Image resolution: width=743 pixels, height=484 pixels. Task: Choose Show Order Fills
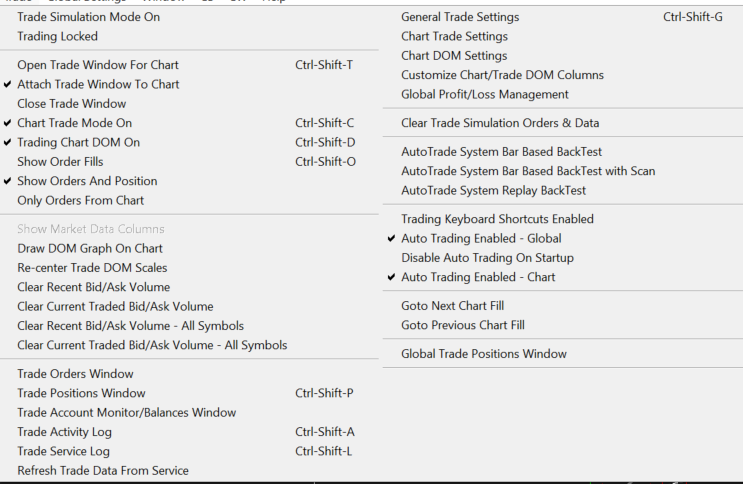[x=60, y=161]
